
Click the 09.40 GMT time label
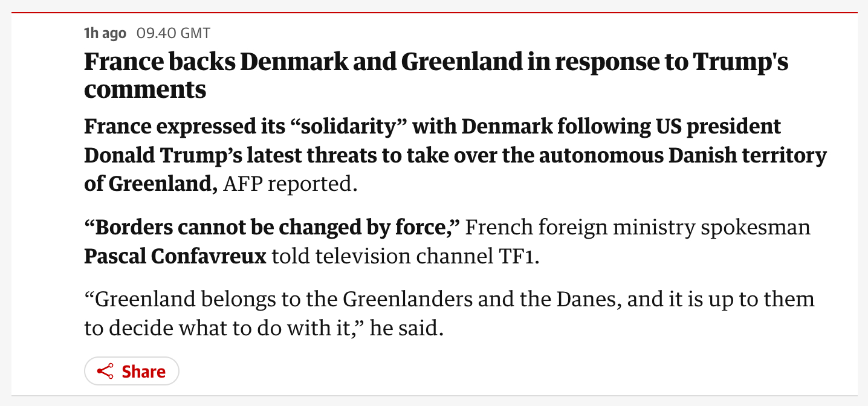(x=174, y=33)
